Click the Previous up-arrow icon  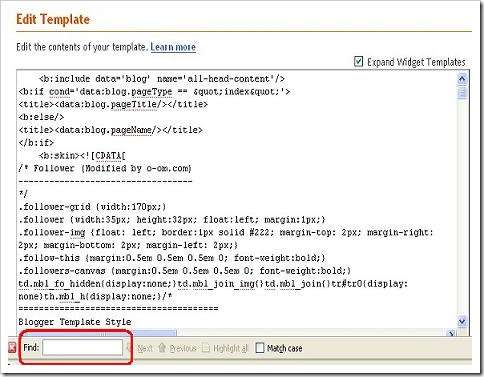(x=162, y=348)
